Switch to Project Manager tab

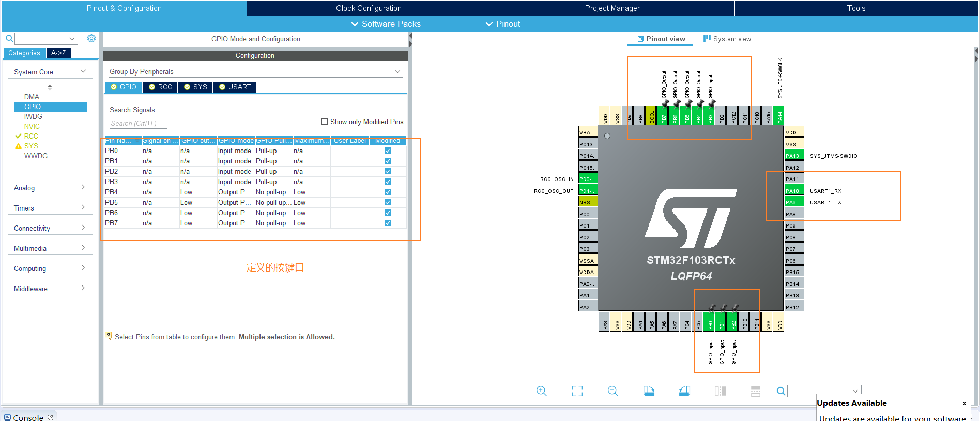click(x=612, y=8)
